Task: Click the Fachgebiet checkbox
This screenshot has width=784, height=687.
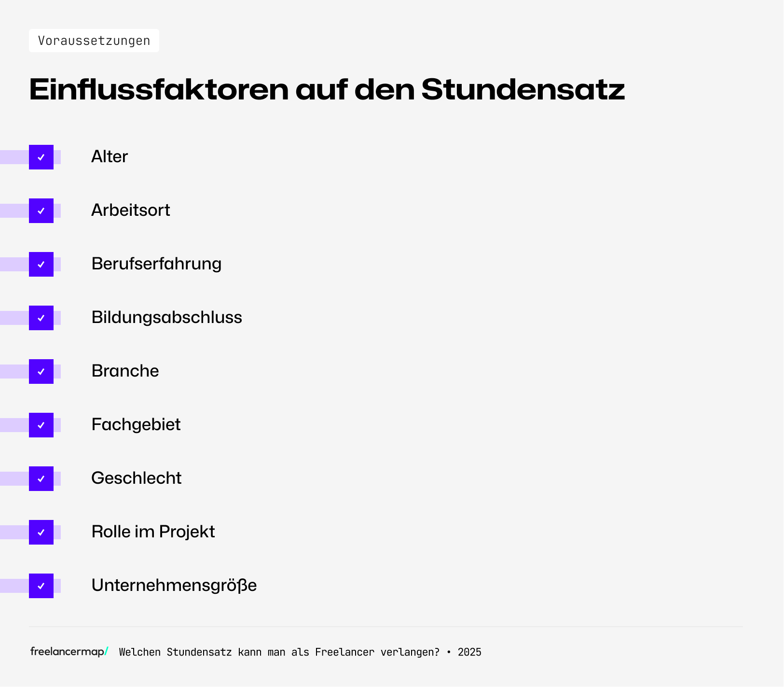Action: [x=41, y=425]
